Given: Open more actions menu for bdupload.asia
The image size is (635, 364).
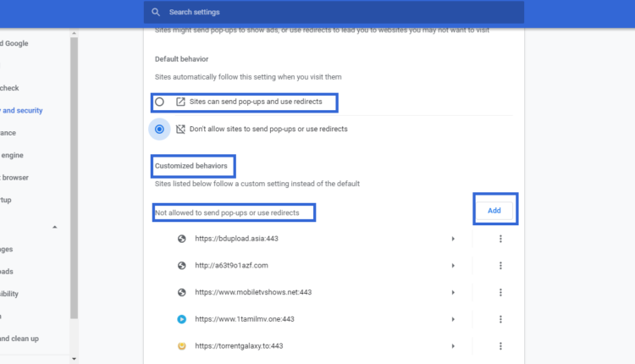Looking at the screenshot, I should pyautogui.click(x=500, y=239).
